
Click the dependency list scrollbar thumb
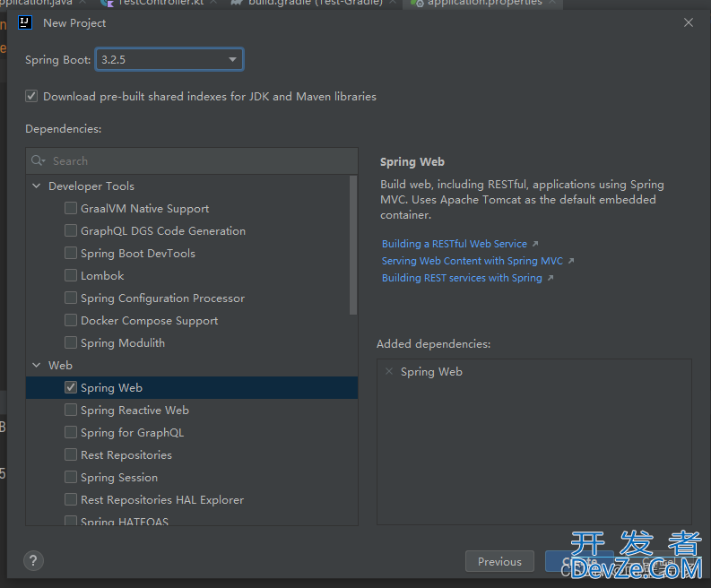[353, 245]
